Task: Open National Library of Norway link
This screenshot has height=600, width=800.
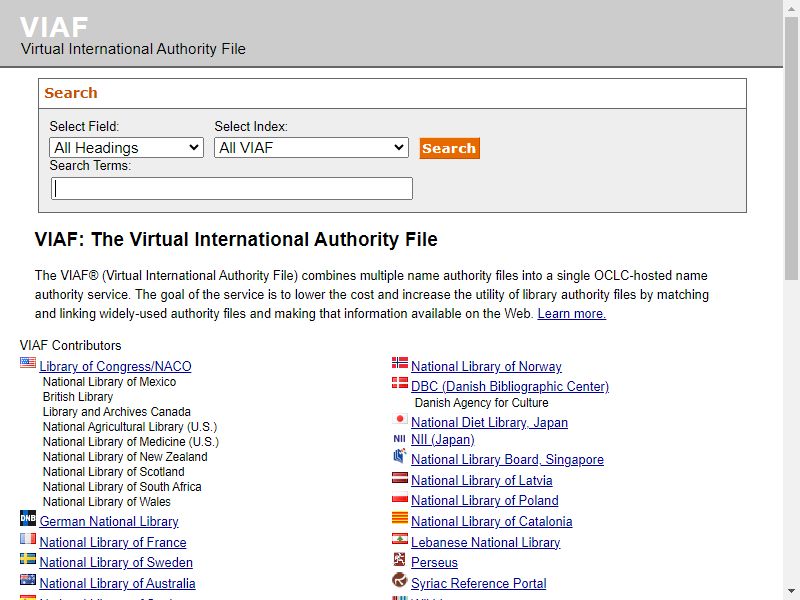Action: (x=486, y=366)
